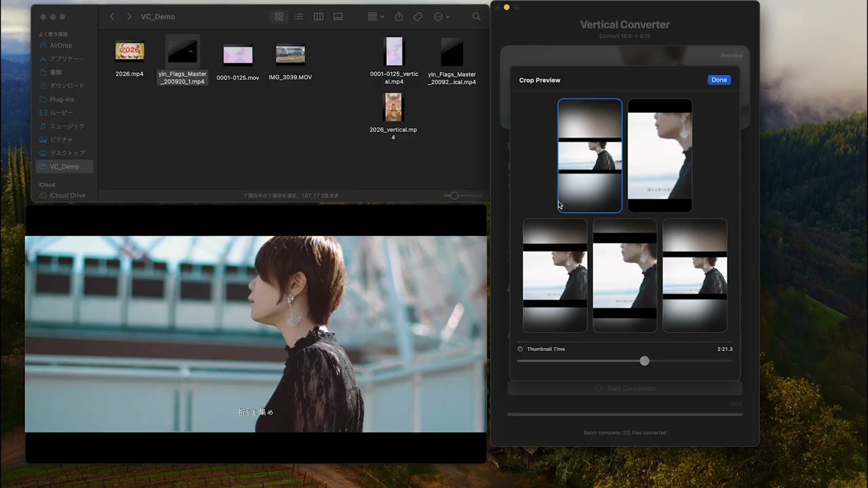
Task: Select the 2026_vertical.mp4 file
Action: (x=393, y=117)
